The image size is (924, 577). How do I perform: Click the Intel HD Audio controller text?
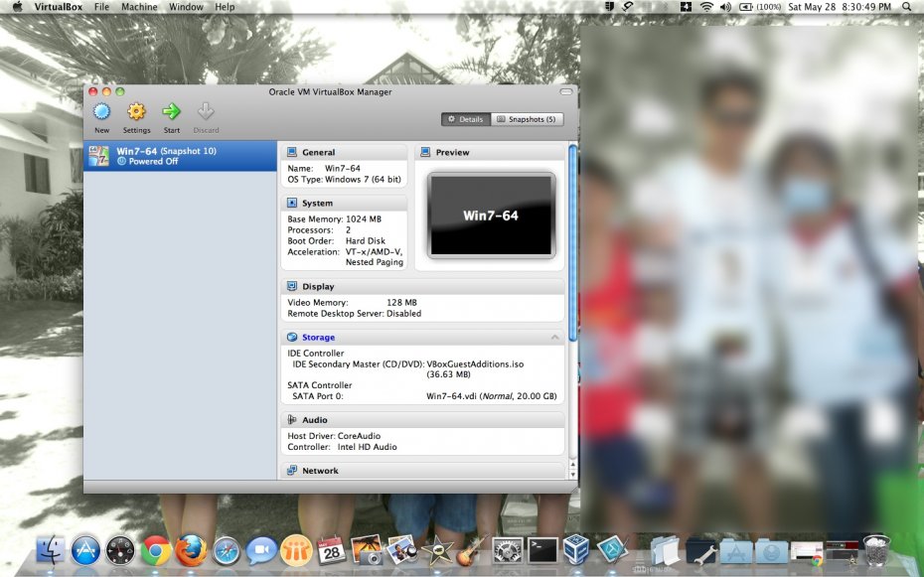coord(368,447)
